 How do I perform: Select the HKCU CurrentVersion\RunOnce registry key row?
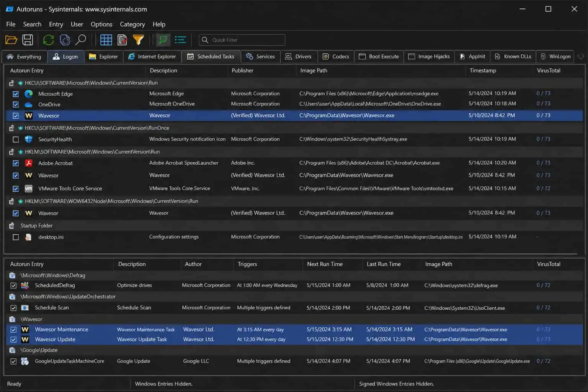pos(294,128)
